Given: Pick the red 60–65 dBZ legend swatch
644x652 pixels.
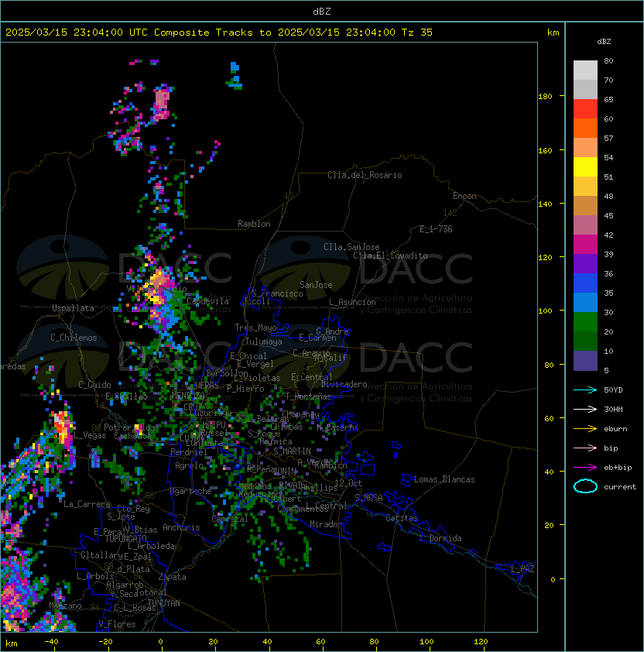Looking at the screenshot, I should tap(585, 109).
